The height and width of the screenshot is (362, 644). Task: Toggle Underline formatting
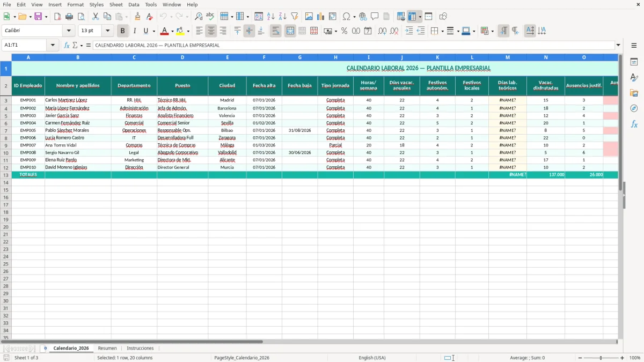point(145,31)
